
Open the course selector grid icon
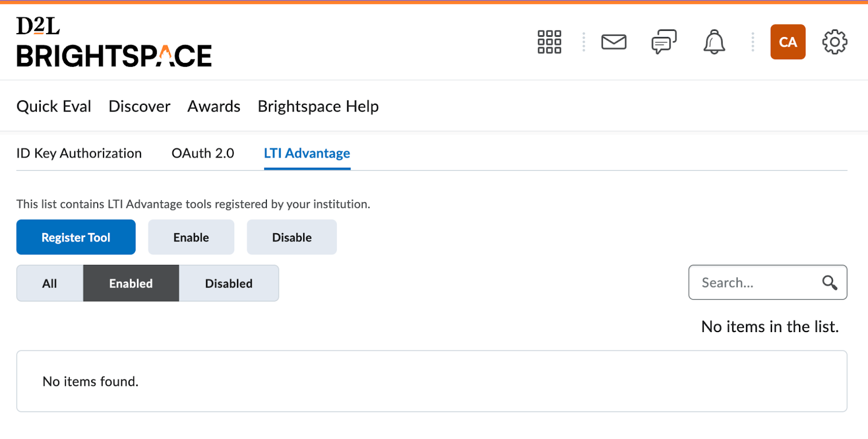coord(549,42)
